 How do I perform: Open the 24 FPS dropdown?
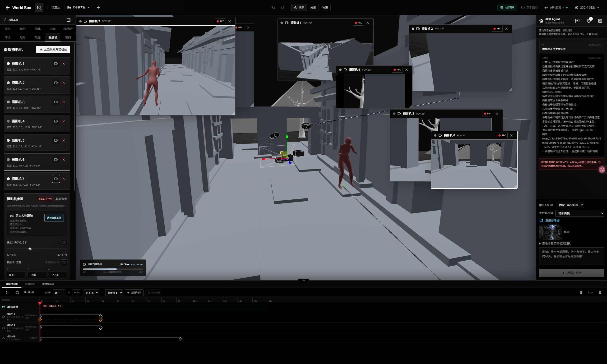pyautogui.click(x=91, y=293)
